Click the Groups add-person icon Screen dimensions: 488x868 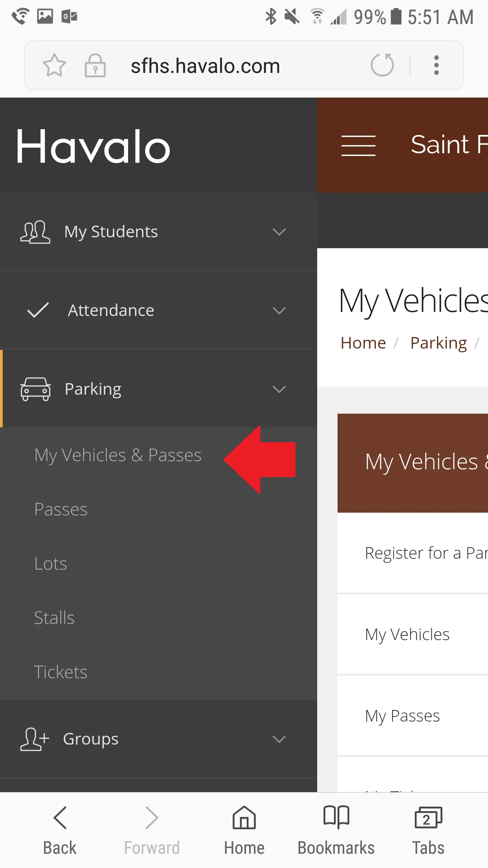(35, 739)
